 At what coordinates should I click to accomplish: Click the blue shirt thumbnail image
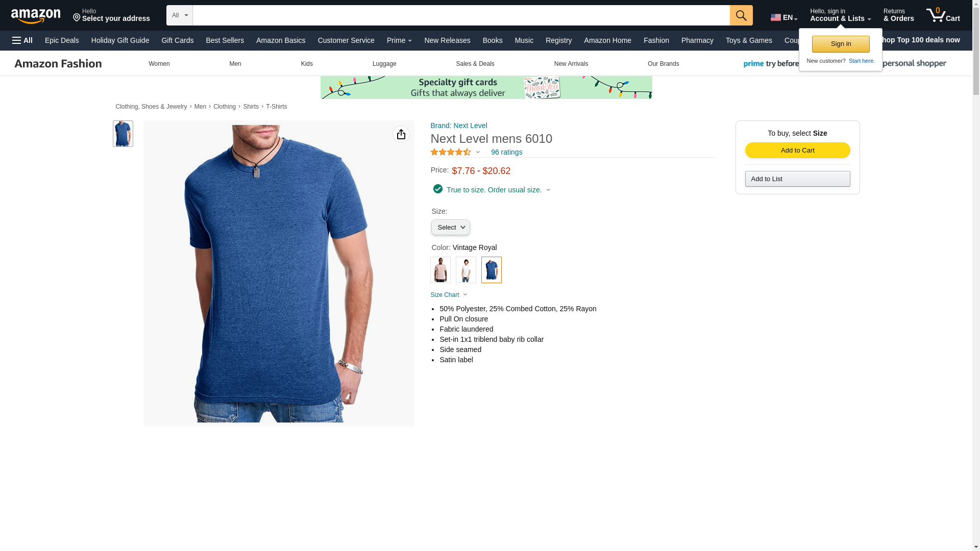pos(123,134)
